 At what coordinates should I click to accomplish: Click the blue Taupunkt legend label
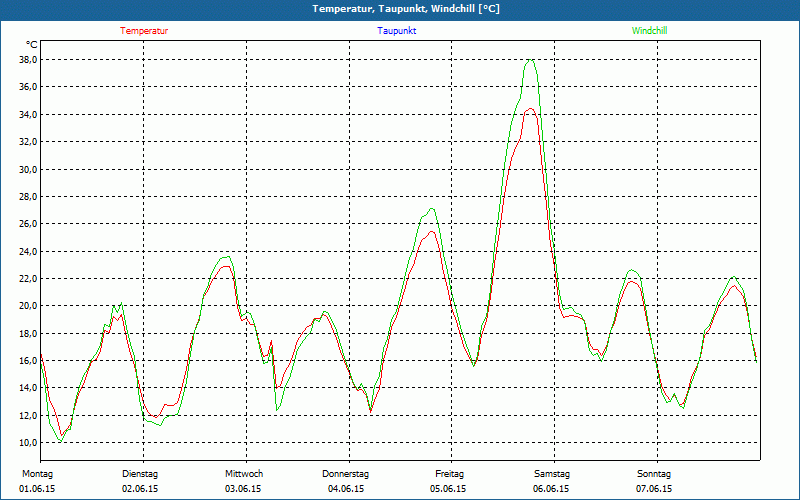point(396,31)
